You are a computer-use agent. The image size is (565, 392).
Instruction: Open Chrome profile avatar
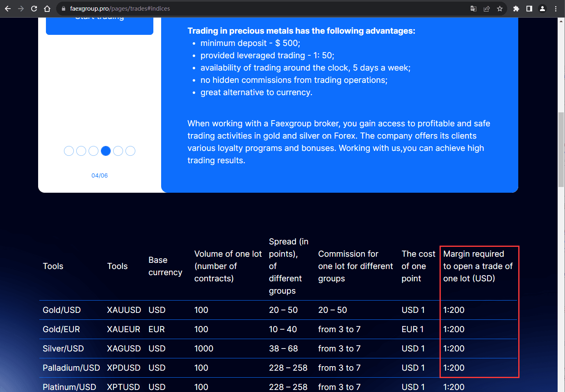[x=542, y=9]
